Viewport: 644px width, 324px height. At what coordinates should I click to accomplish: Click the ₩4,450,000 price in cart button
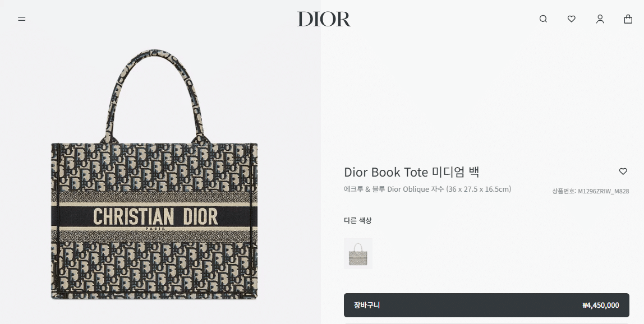tap(600, 305)
